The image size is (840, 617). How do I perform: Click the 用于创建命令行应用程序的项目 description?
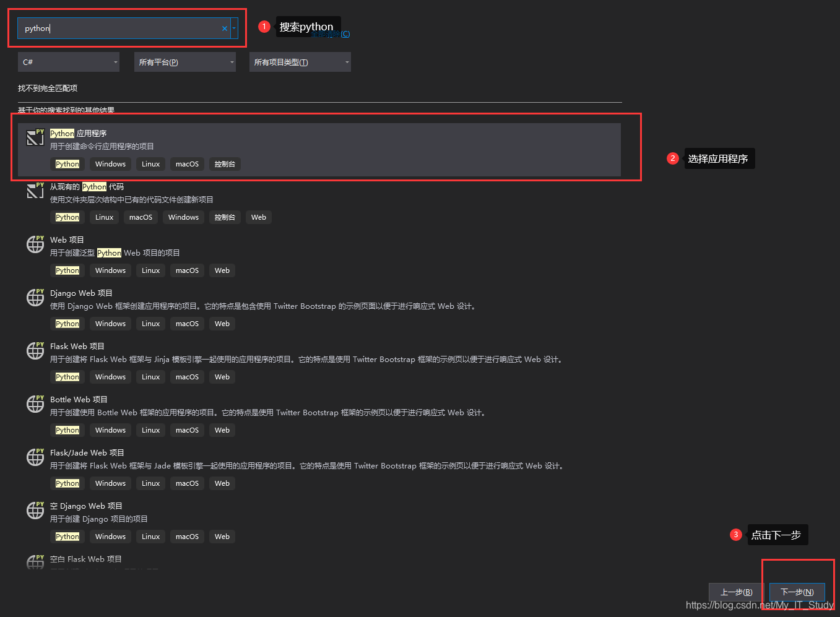[x=102, y=147]
